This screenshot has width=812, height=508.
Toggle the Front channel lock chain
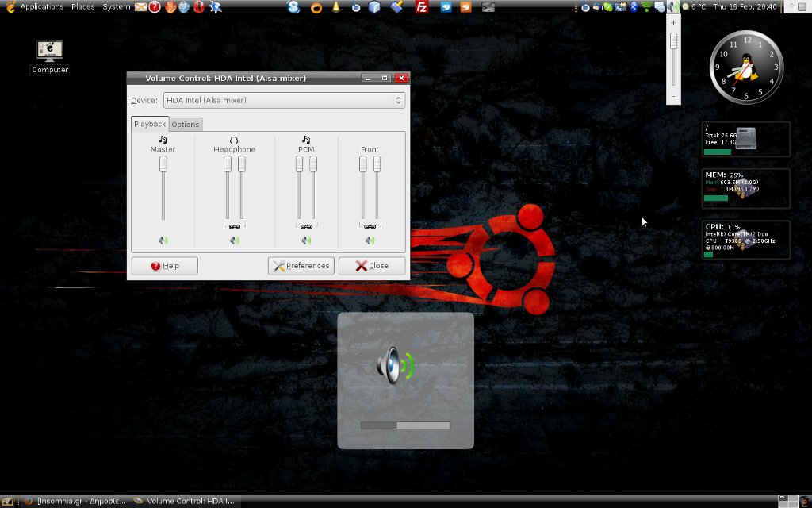coord(370,226)
